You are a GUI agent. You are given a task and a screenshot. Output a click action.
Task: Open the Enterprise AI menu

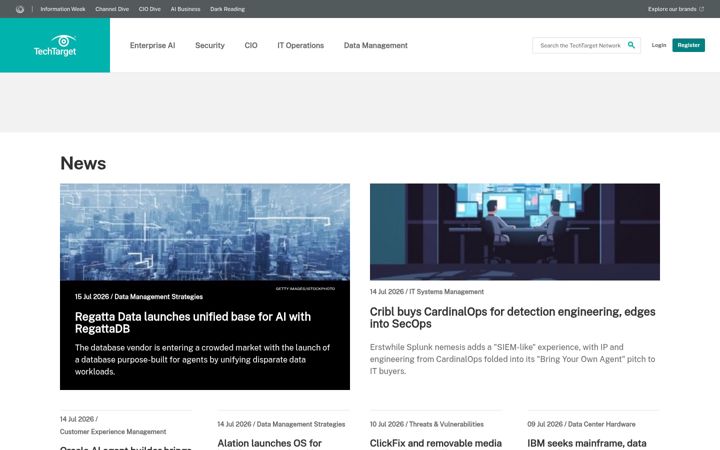click(x=152, y=45)
